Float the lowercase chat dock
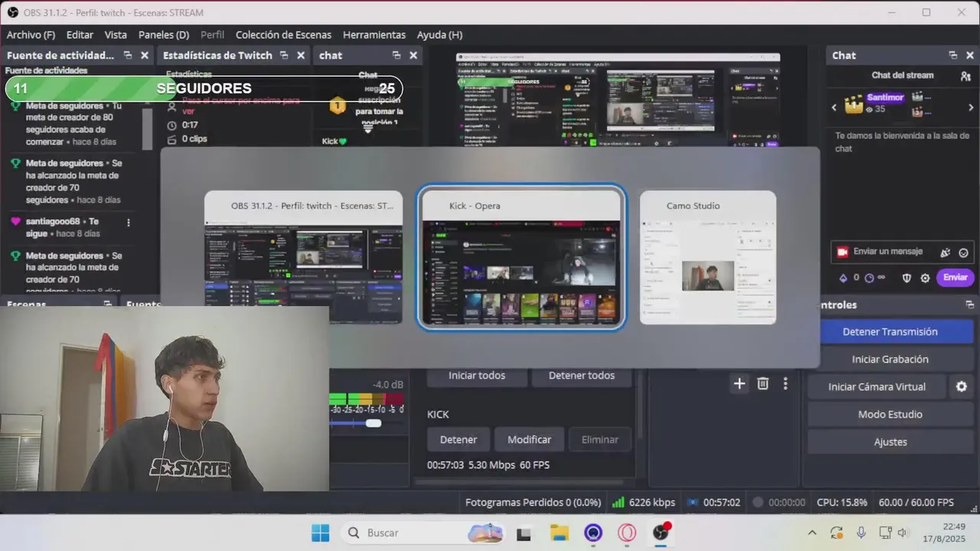 [397, 55]
